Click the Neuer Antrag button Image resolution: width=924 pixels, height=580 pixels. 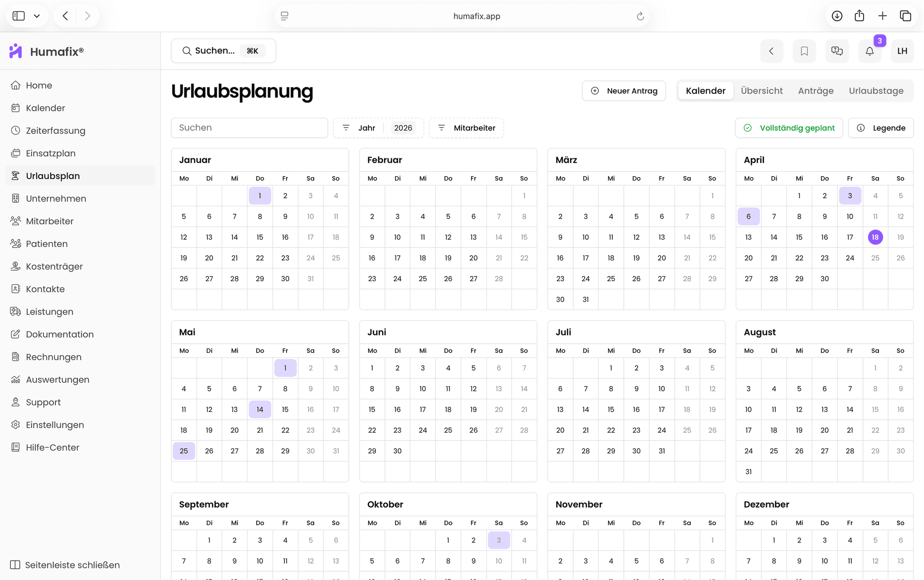[x=624, y=90]
